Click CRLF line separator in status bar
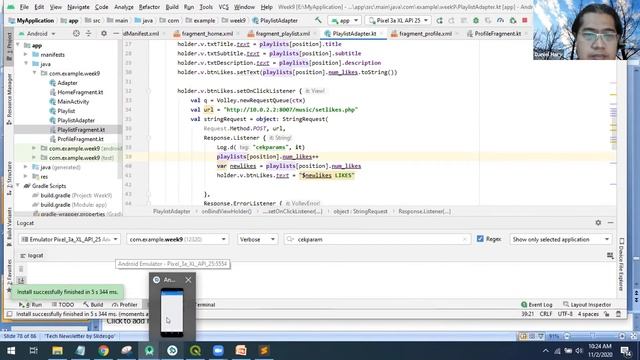Viewport: 640px width, 360px height. point(546,314)
